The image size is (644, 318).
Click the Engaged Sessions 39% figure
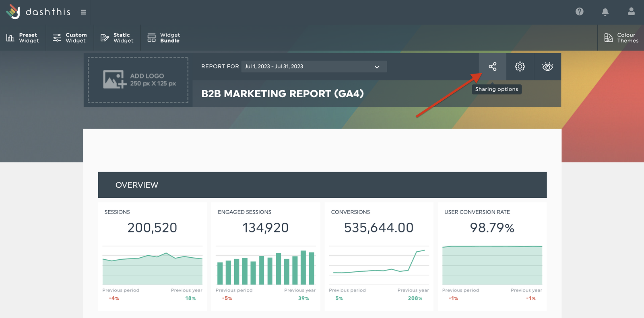click(303, 298)
